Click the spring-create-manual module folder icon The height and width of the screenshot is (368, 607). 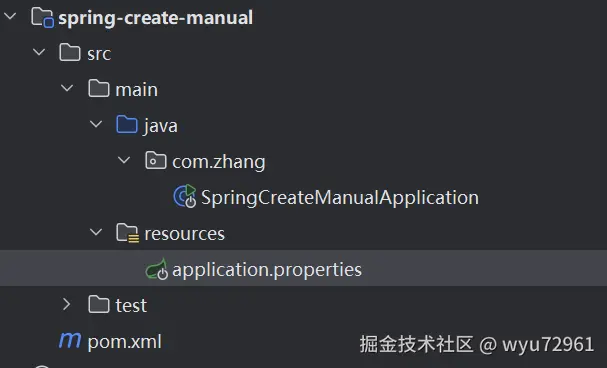point(42,18)
